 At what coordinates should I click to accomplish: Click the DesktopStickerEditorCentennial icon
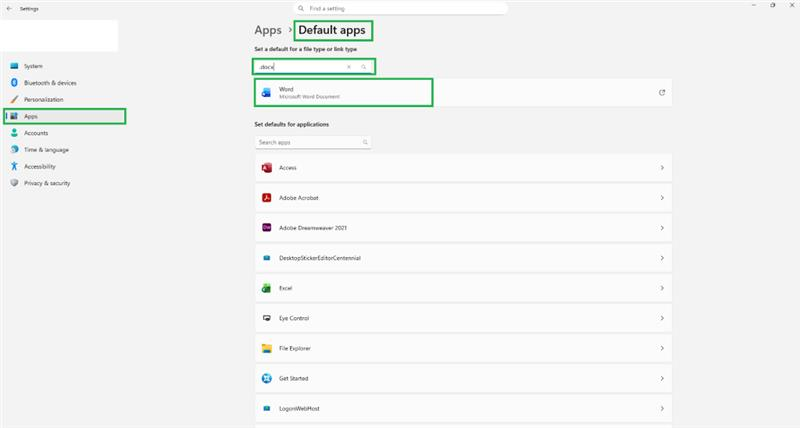pyautogui.click(x=266, y=258)
